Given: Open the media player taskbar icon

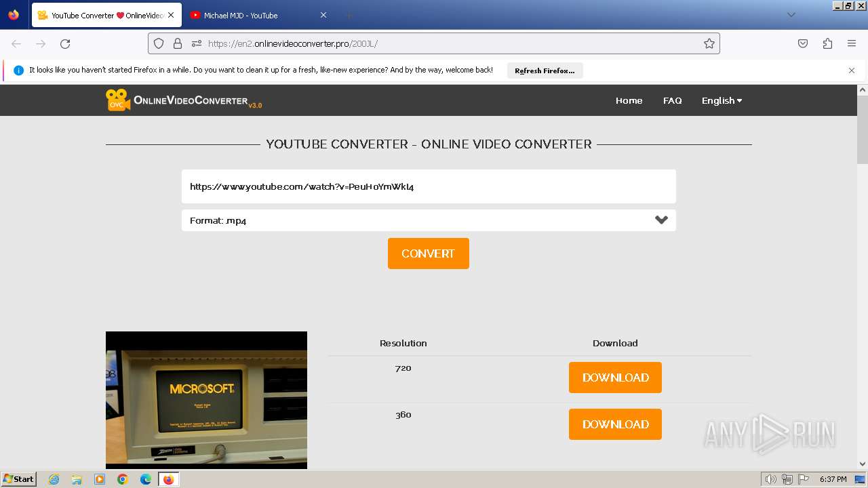Looking at the screenshot, I should [x=100, y=479].
